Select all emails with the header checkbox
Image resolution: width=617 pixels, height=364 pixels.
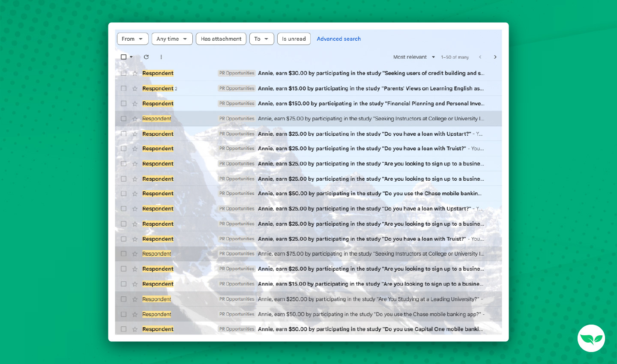(x=123, y=57)
